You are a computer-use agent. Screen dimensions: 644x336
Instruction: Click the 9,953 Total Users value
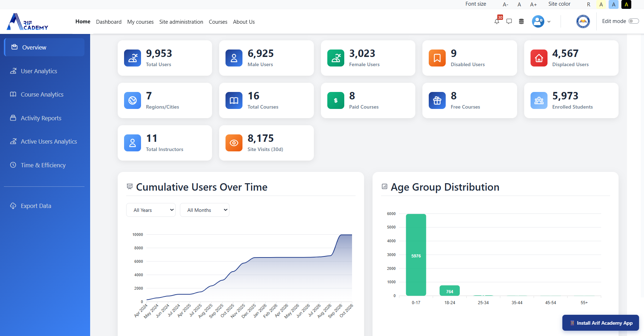pos(159,53)
